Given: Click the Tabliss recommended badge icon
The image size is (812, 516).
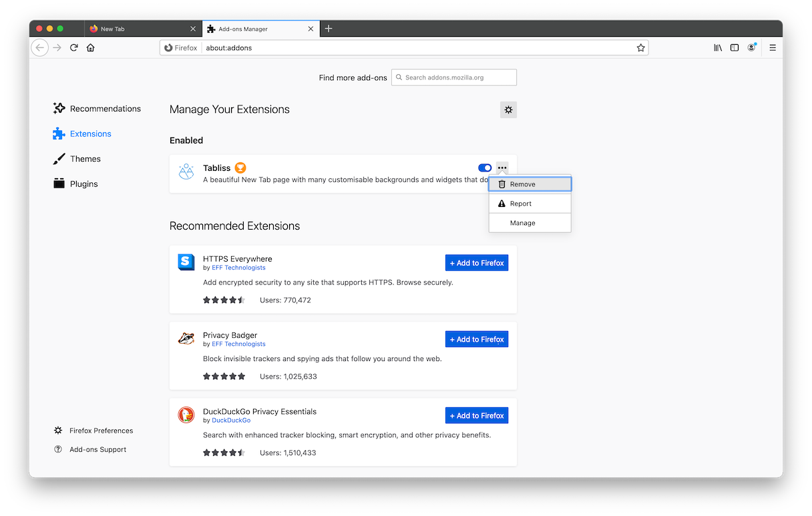Looking at the screenshot, I should point(240,168).
